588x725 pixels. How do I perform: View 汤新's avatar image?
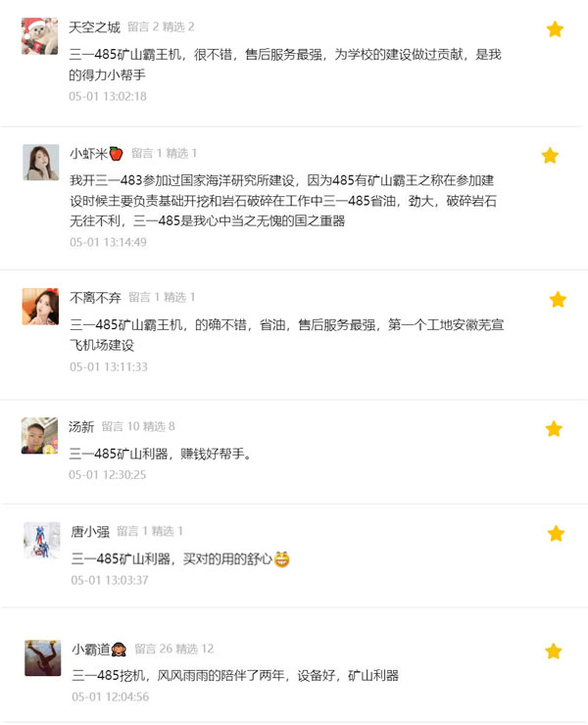(40, 436)
